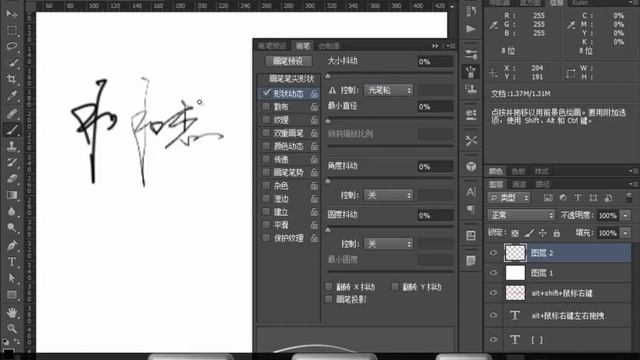Select the Eyedropper tool

[x=12, y=96]
